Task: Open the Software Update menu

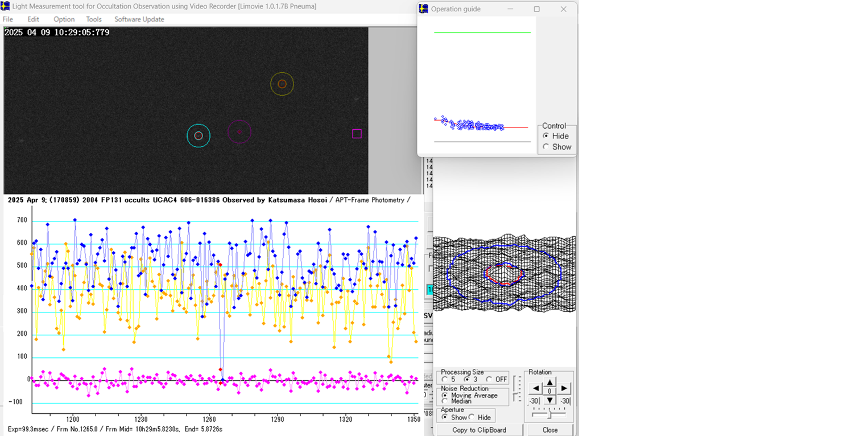Action: pos(139,19)
